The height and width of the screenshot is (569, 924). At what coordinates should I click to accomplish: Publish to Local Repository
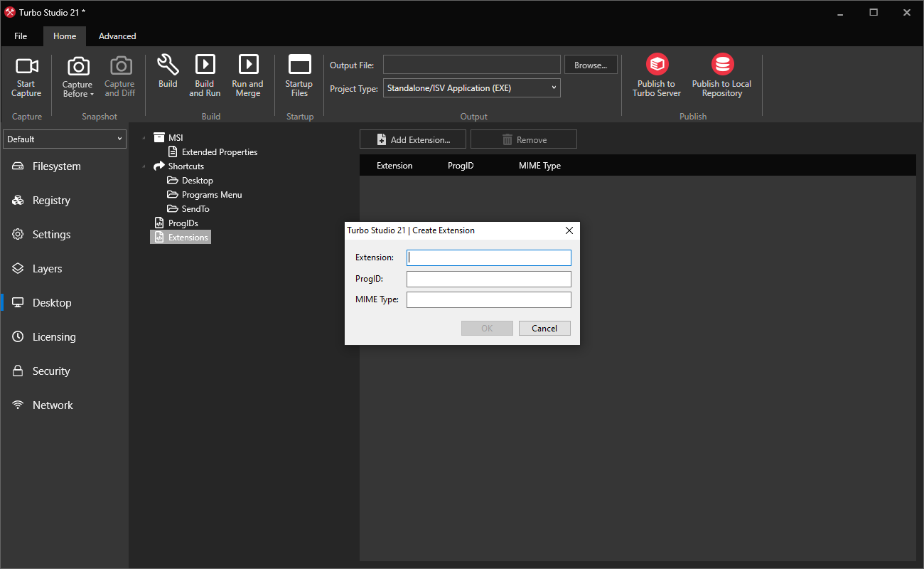pyautogui.click(x=721, y=75)
